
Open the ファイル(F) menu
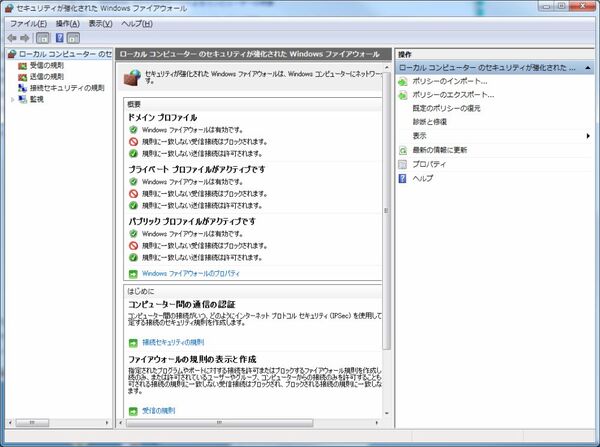point(28,24)
